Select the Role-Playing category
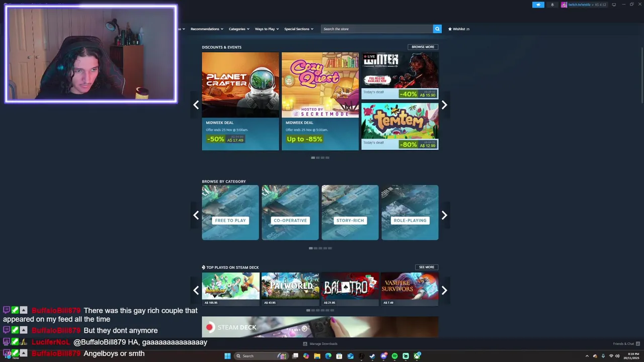The width and height of the screenshot is (644, 362). click(x=410, y=213)
